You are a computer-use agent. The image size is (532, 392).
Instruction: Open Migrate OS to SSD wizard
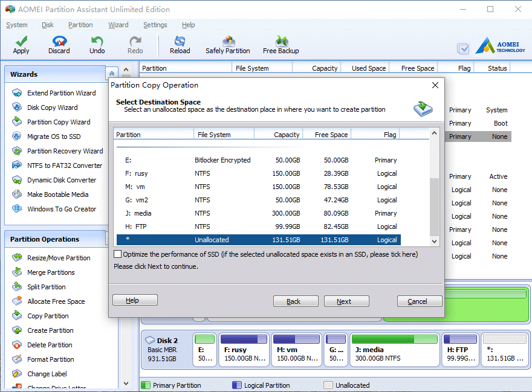[x=54, y=137]
